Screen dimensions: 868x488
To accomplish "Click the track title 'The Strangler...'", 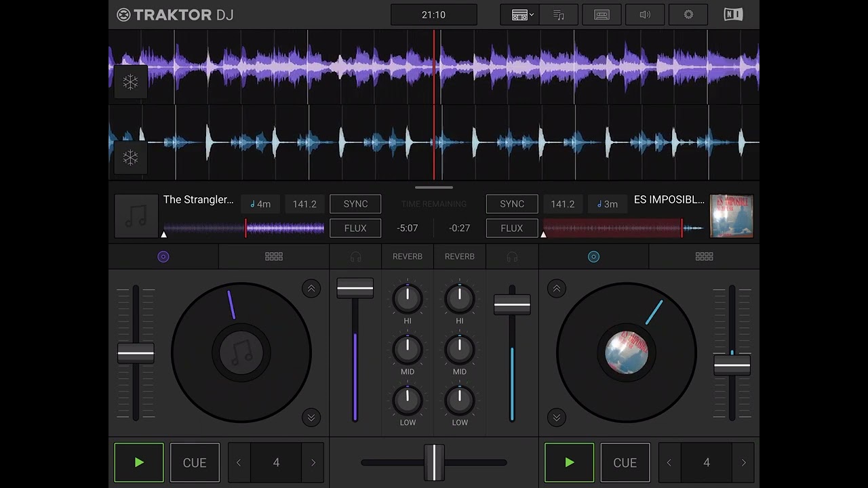I will tap(198, 200).
